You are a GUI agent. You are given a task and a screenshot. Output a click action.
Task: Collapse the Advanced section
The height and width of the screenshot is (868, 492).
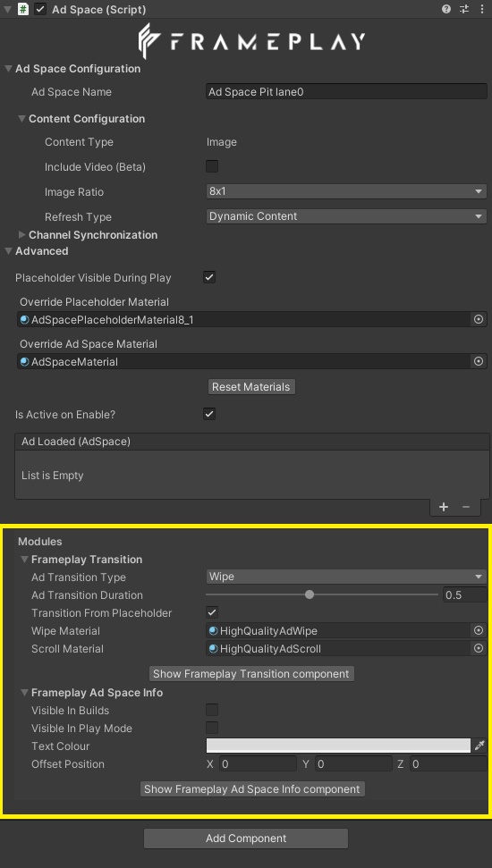(x=8, y=251)
